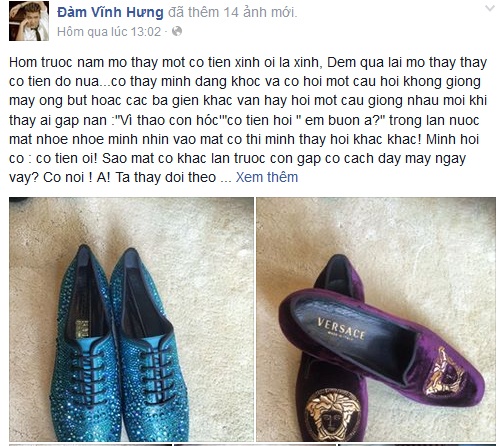
Task: Open the Đàm Vĩnh Hưng profile name link
Action: 110,13
